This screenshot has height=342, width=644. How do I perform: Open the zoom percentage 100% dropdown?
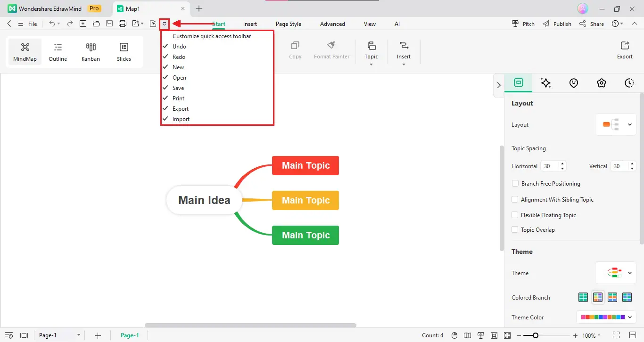point(591,335)
